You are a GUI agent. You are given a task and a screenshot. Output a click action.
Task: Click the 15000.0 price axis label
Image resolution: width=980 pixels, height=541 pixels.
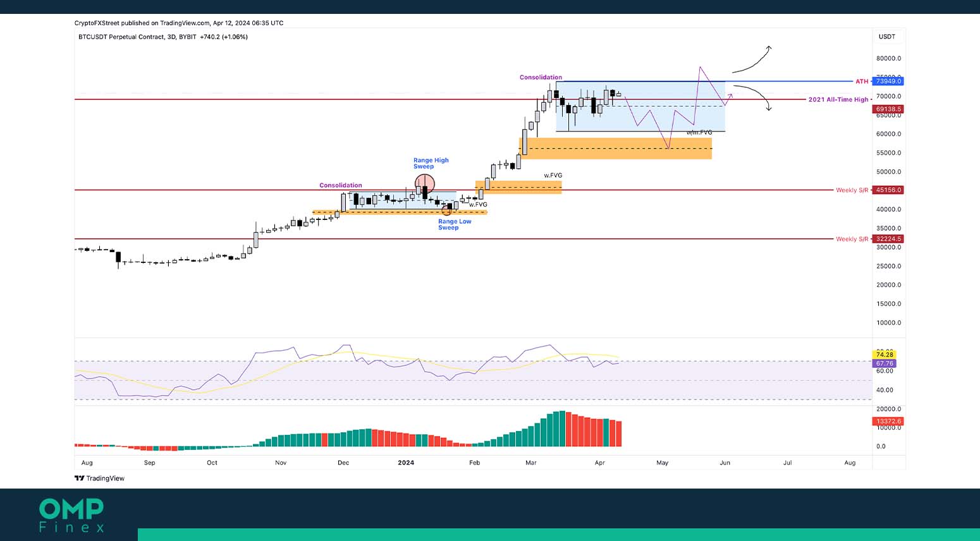click(x=888, y=303)
